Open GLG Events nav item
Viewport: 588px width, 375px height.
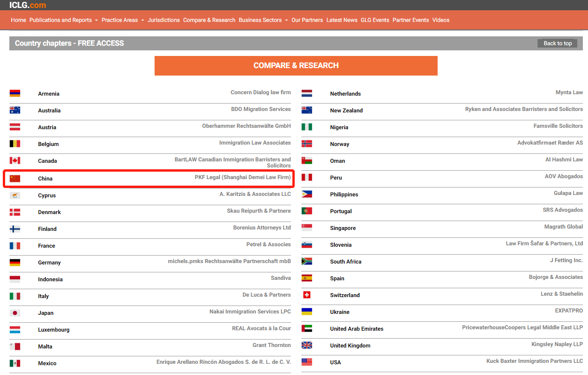pyautogui.click(x=375, y=20)
